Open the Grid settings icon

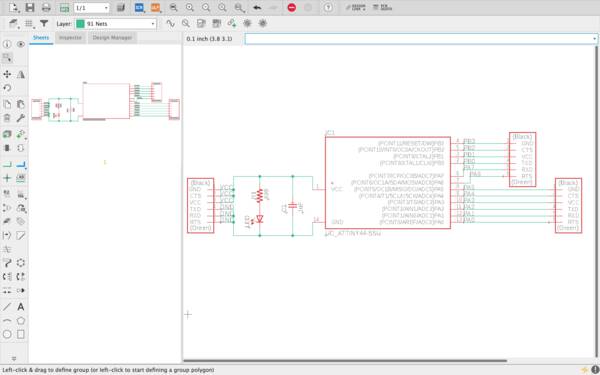[29, 24]
